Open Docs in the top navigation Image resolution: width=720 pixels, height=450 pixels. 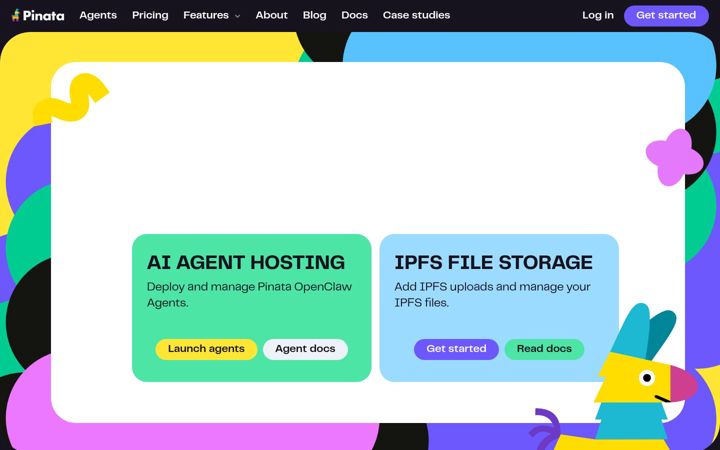click(x=354, y=15)
